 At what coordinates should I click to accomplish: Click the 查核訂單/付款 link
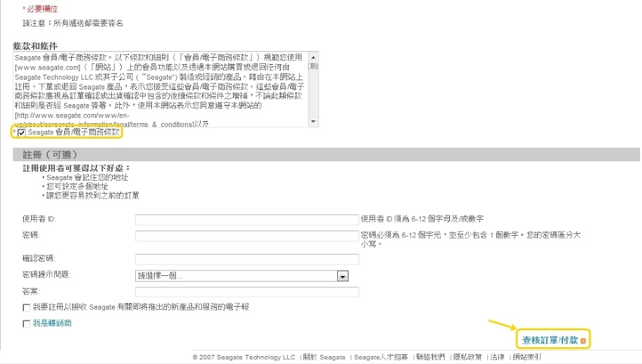[x=550, y=340]
